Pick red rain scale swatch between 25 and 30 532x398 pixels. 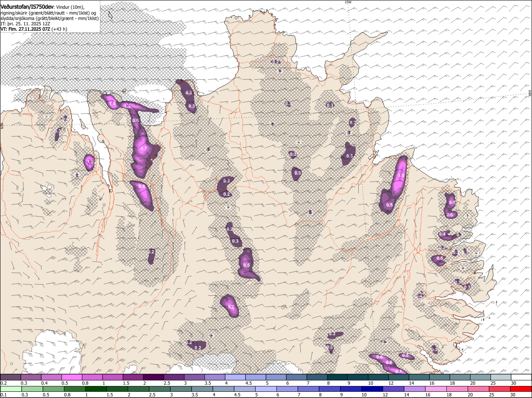point(500,389)
